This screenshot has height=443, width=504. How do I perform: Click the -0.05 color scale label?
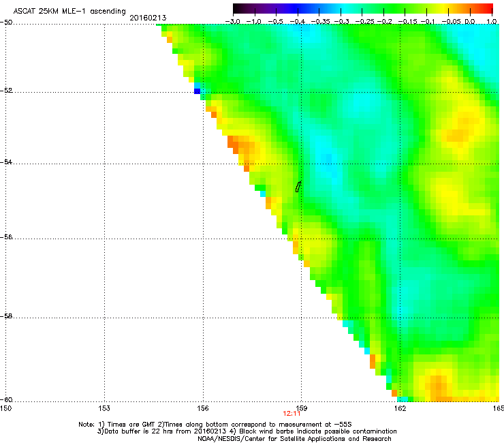[x=451, y=22]
